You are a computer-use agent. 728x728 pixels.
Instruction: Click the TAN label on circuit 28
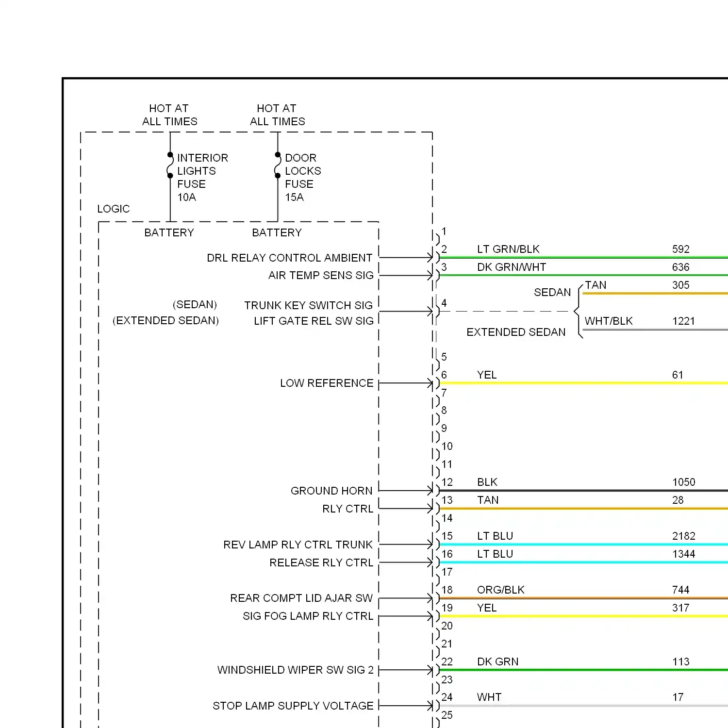coord(488,500)
